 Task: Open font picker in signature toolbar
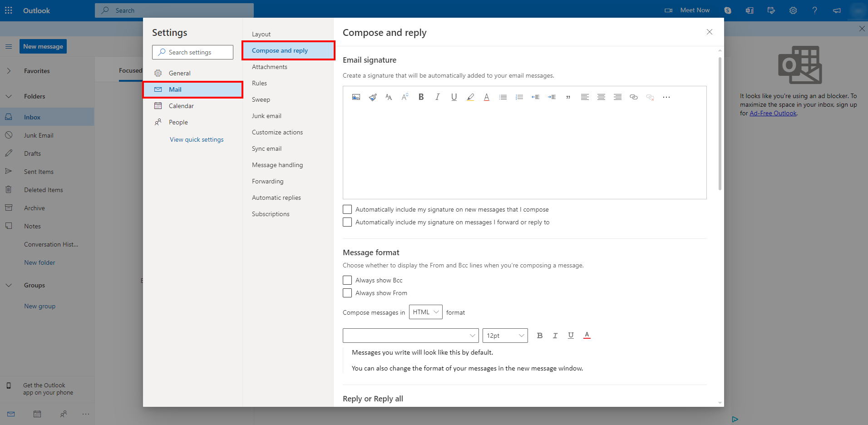click(x=389, y=97)
